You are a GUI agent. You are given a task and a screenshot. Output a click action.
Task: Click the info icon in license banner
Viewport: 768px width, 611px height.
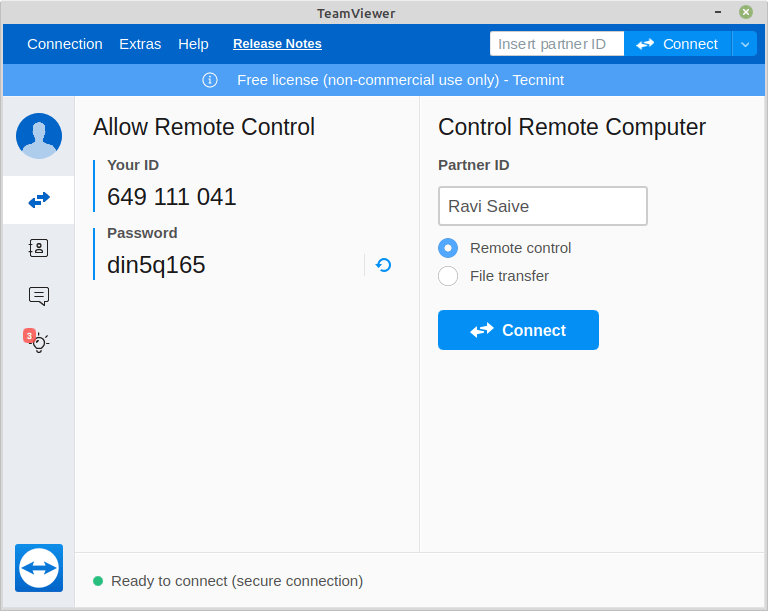click(210, 80)
